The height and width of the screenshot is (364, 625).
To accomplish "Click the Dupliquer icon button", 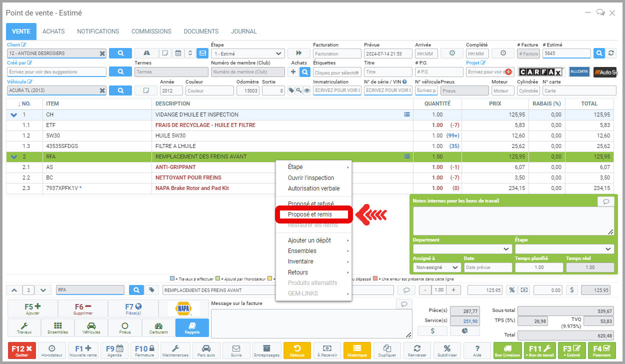I will coord(387,350).
